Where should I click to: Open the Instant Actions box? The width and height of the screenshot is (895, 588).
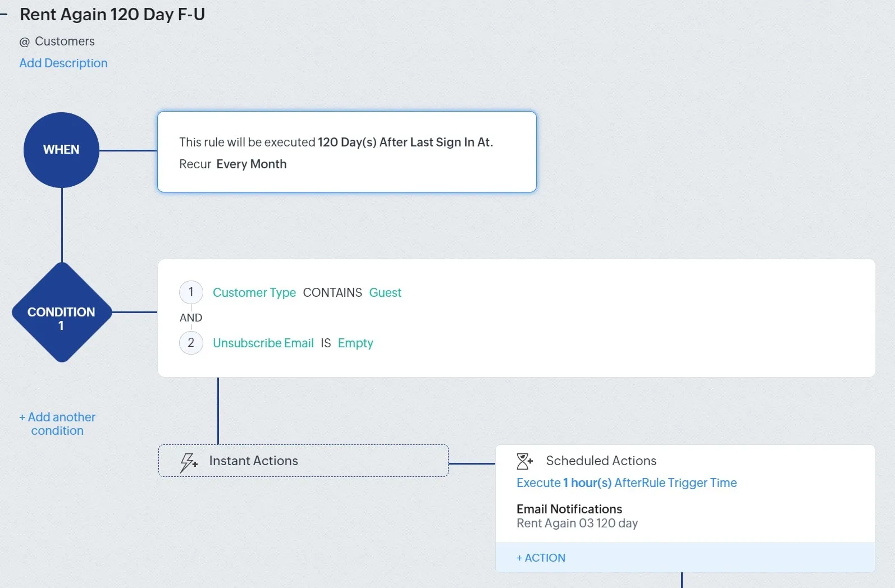(303, 461)
